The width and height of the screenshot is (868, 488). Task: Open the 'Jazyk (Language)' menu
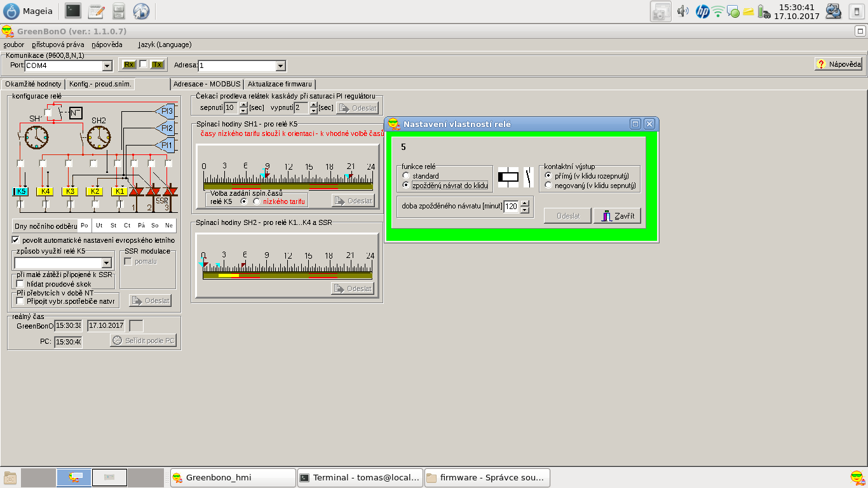[165, 44]
